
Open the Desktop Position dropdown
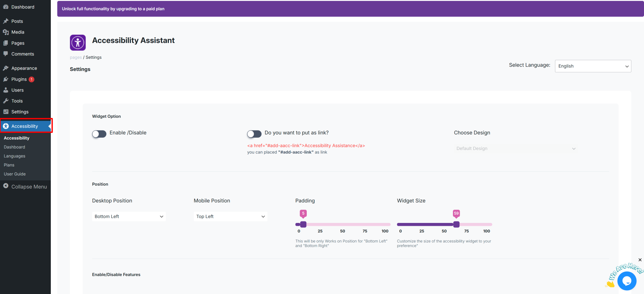tap(129, 216)
